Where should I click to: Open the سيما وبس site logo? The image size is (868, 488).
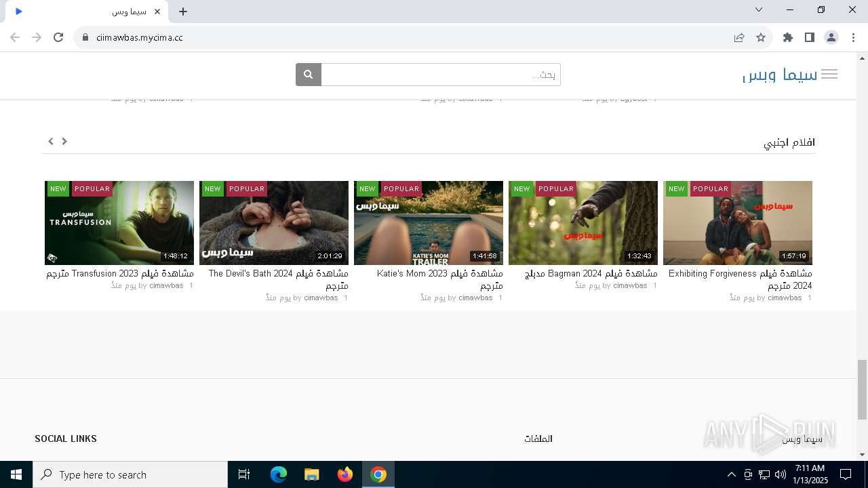tap(780, 75)
